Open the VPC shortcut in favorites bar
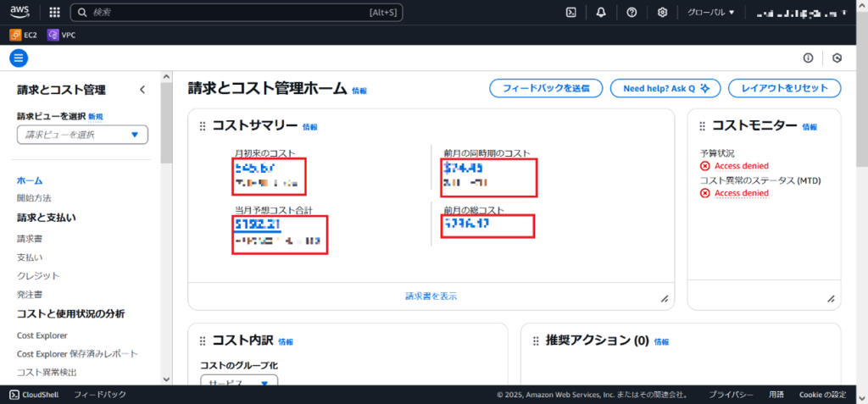This screenshot has width=868, height=404. 63,35
